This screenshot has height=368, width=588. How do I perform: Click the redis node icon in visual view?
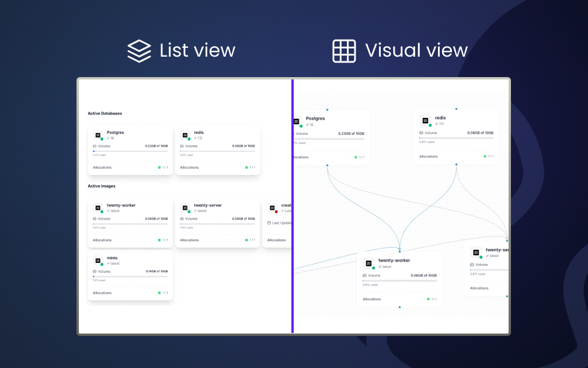coord(425,120)
